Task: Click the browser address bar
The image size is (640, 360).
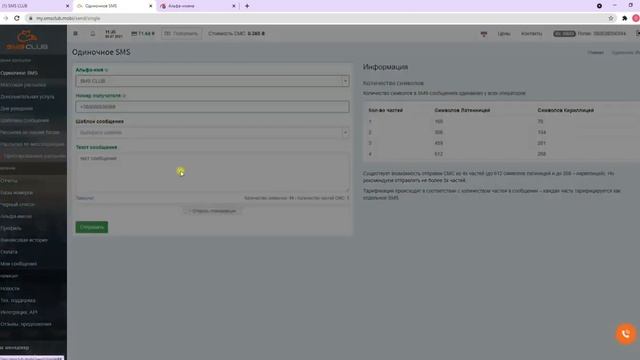Action: tap(318, 18)
